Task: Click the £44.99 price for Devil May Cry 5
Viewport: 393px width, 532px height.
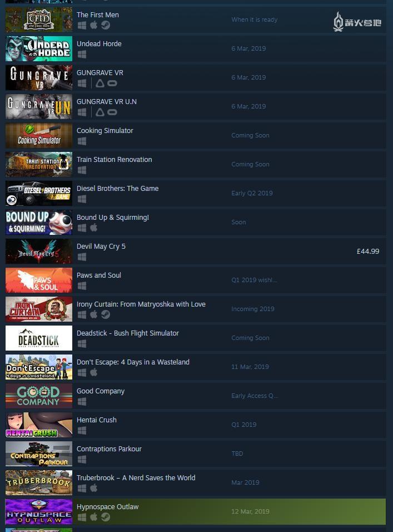Action: 368,252
